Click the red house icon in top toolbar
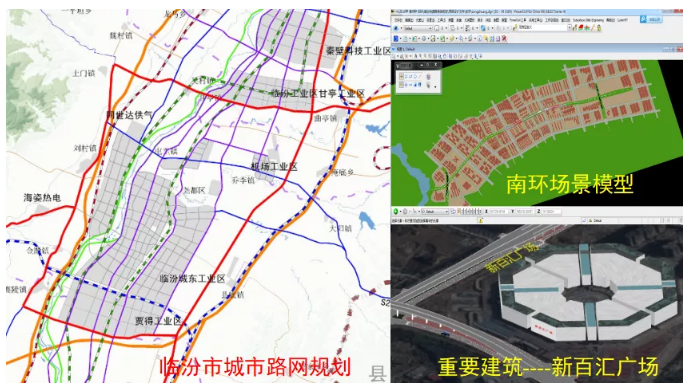691x389 pixels. click(581, 28)
